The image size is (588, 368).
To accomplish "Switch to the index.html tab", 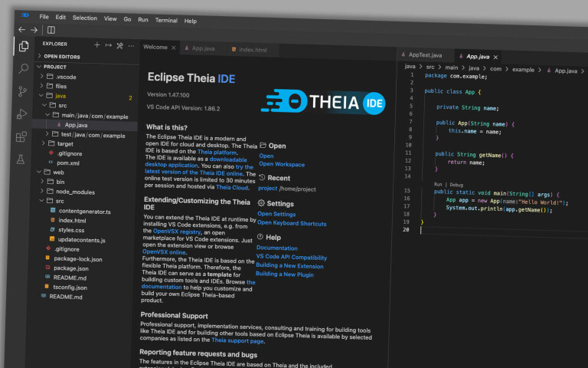I will pos(253,50).
